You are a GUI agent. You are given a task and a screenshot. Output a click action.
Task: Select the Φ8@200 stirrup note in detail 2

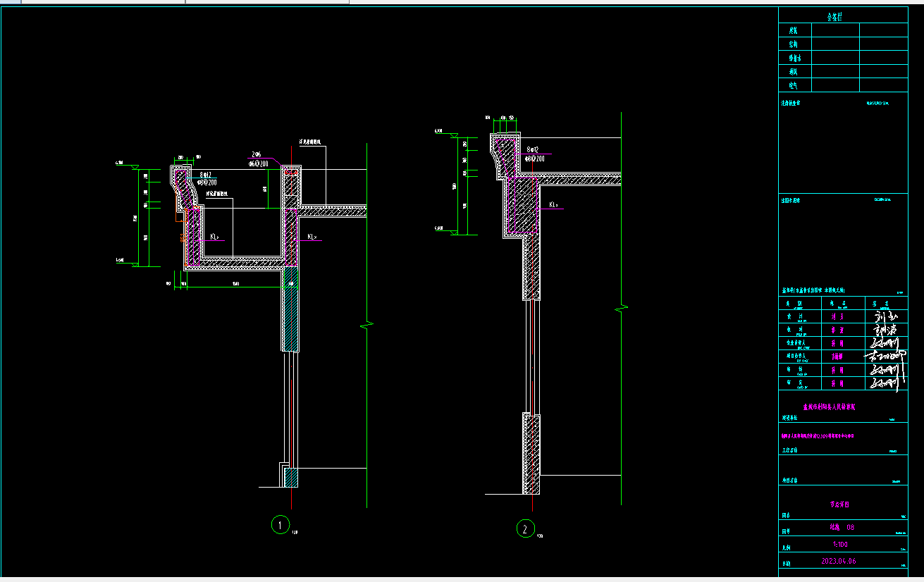click(x=535, y=159)
